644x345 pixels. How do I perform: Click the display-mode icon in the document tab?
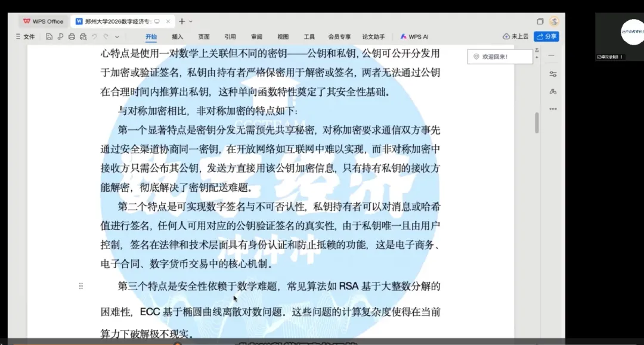[x=157, y=21]
